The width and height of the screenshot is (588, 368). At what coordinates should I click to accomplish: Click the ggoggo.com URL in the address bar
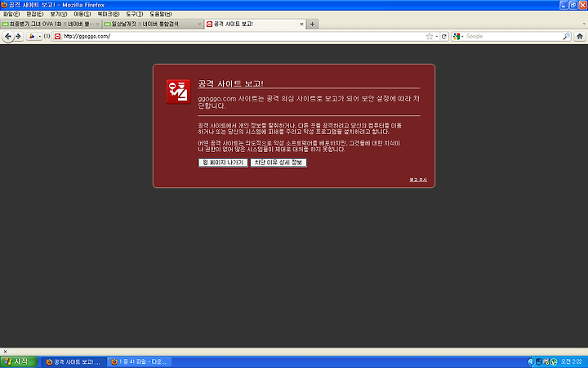[87, 37]
